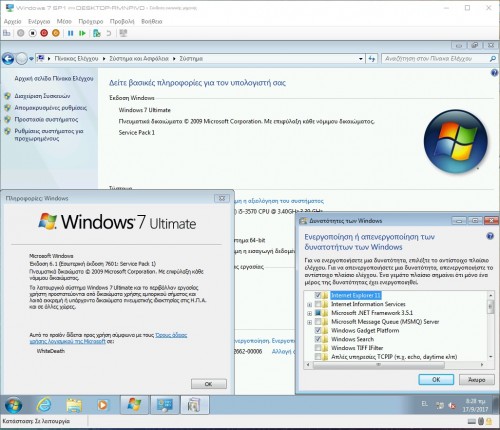Open Διαχείριση Συσκευών link
Screen dimensions: 500x430
click(42, 96)
